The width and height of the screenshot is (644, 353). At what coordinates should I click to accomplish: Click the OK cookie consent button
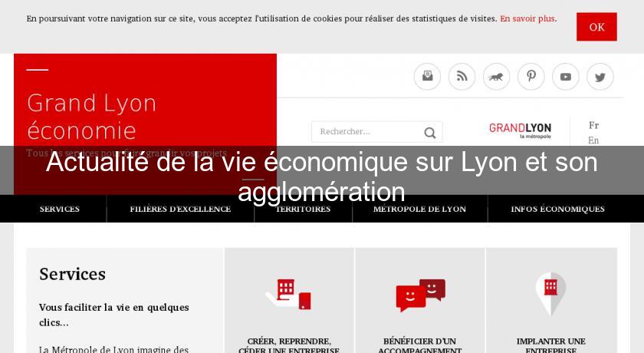(596, 27)
